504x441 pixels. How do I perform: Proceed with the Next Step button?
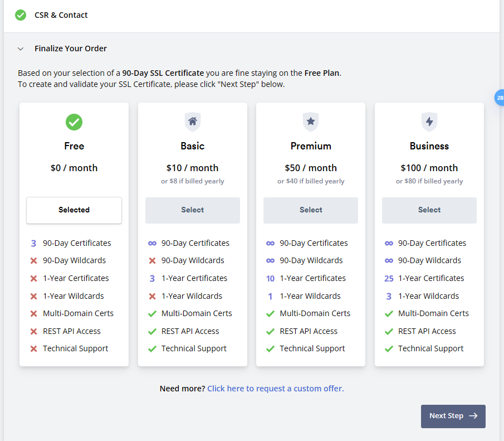453,416
